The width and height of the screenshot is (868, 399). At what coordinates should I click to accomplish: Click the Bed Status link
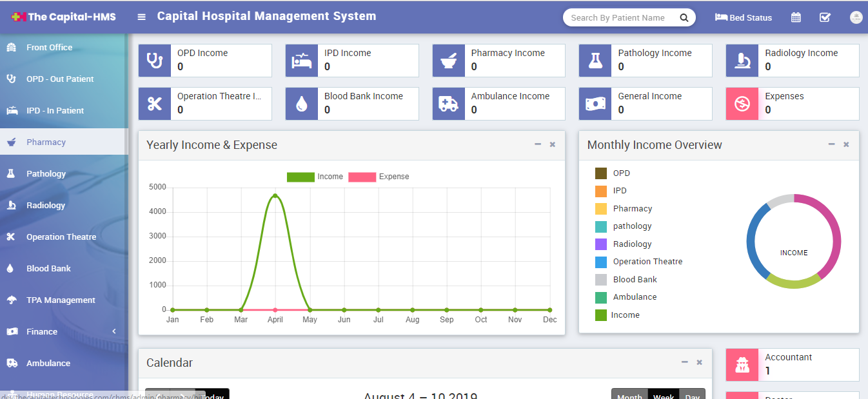(x=744, y=17)
